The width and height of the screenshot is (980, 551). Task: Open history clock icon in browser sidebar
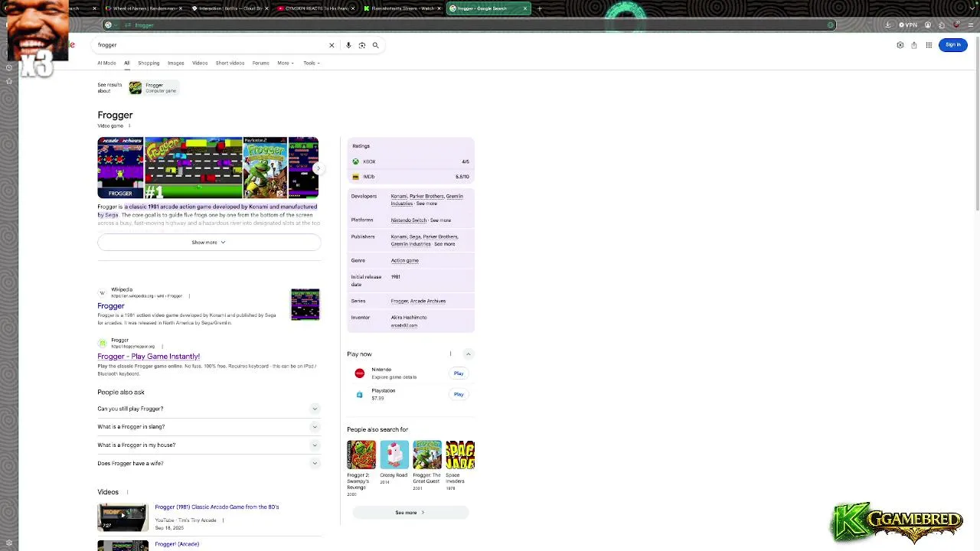9,67
